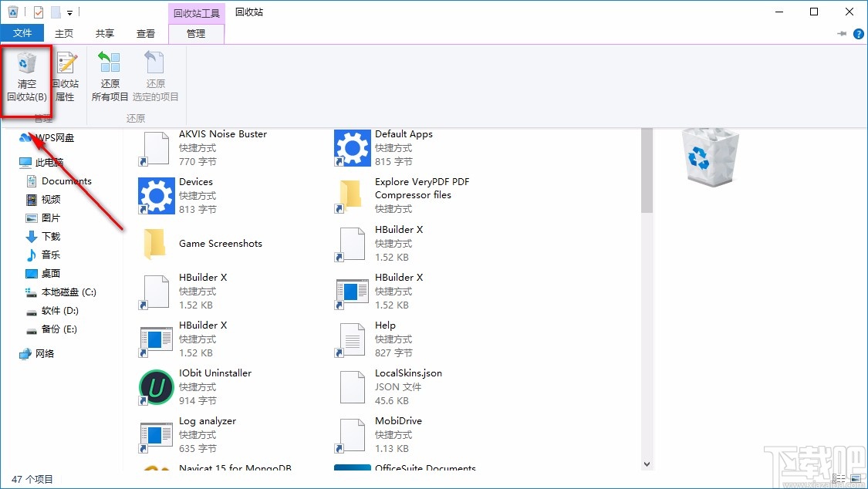The image size is (868, 489).
Task: Restore all items with 还原所有项目
Action: tap(110, 77)
